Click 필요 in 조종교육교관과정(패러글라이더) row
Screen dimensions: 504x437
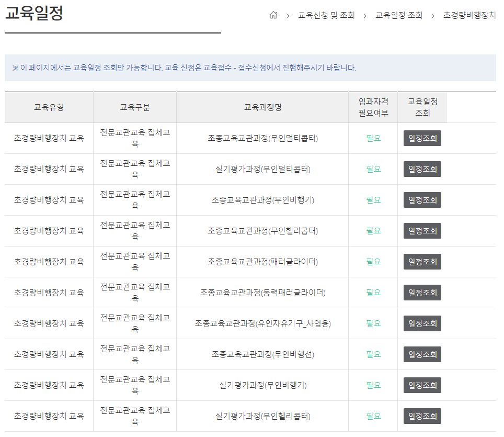point(373,262)
